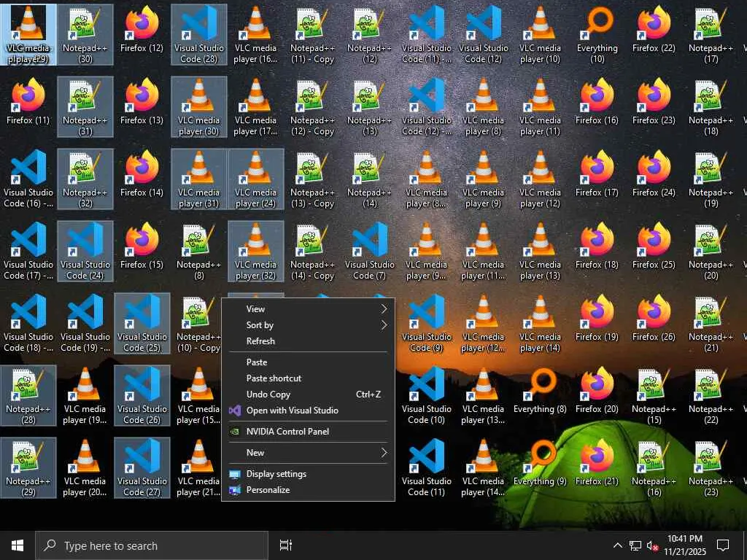Select the Notepad++ (16) desktop icon
The width and height of the screenshot is (747, 560).
tap(654, 467)
